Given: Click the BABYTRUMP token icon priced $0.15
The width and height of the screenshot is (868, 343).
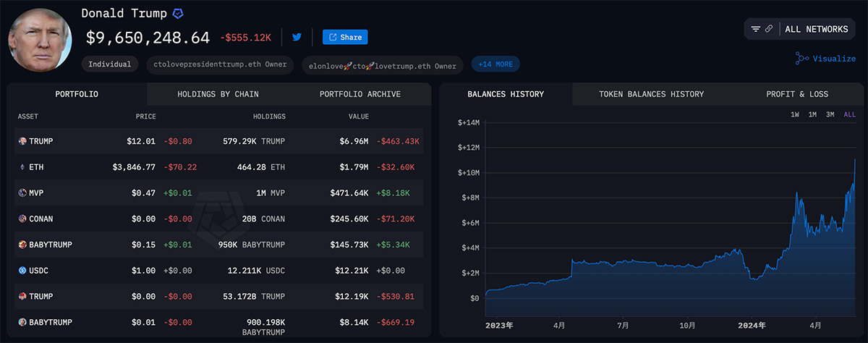Looking at the screenshot, I should [x=22, y=245].
